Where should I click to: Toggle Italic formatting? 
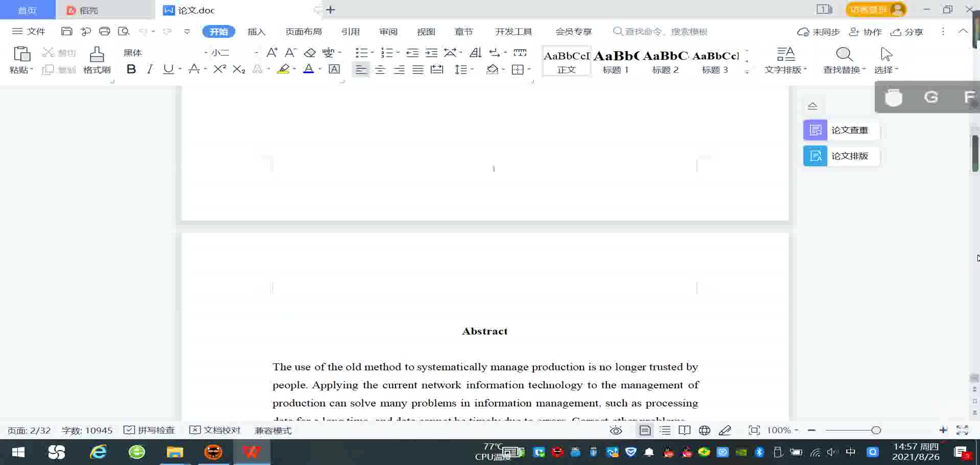tap(150, 69)
